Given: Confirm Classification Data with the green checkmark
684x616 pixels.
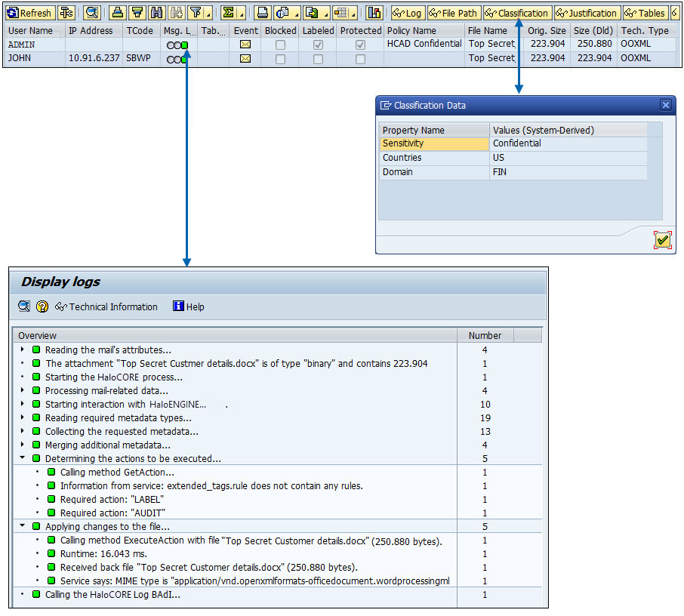Looking at the screenshot, I should point(663,240).
